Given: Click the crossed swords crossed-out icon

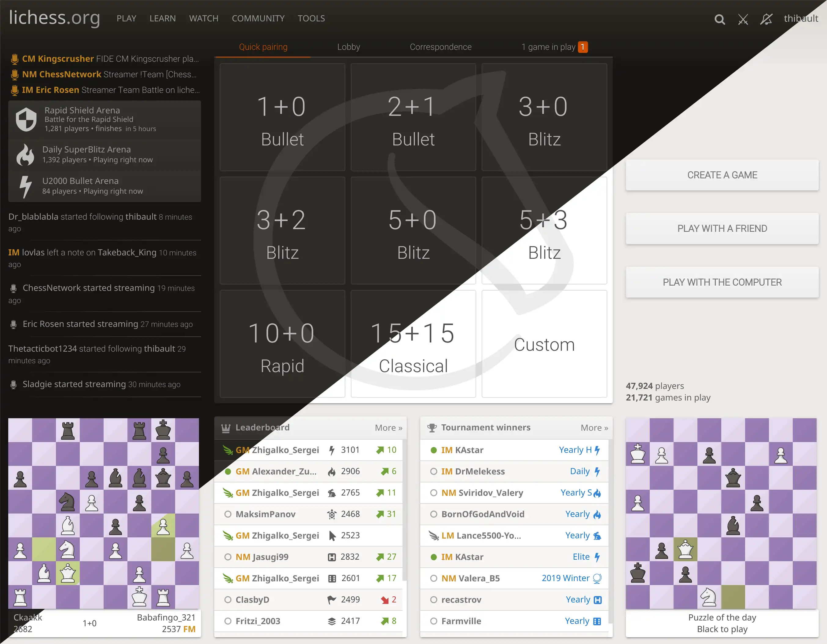Looking at the screenshot, I should tap(744, 18).
